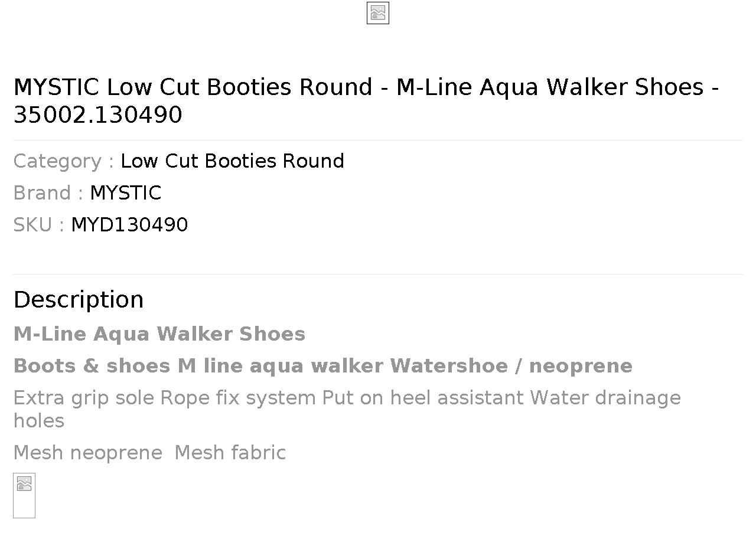
Task: Click Rope fix system text in description
Action: pos(238,398)
